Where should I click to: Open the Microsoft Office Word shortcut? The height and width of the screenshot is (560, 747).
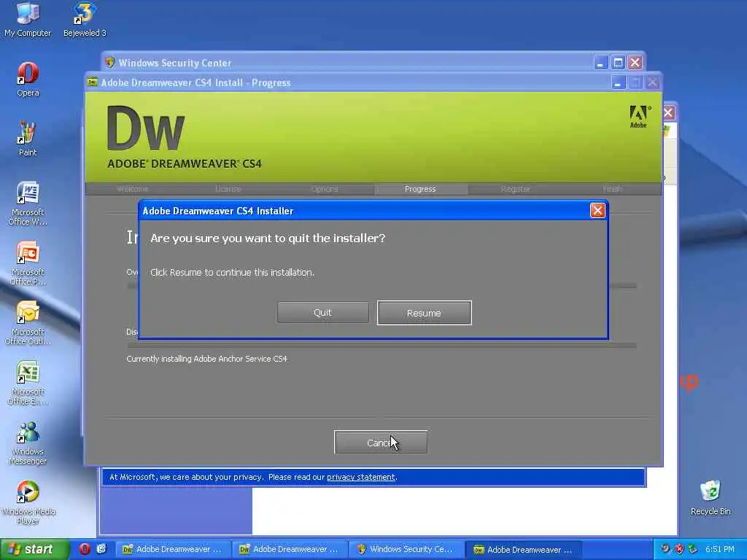coord(28,203)
